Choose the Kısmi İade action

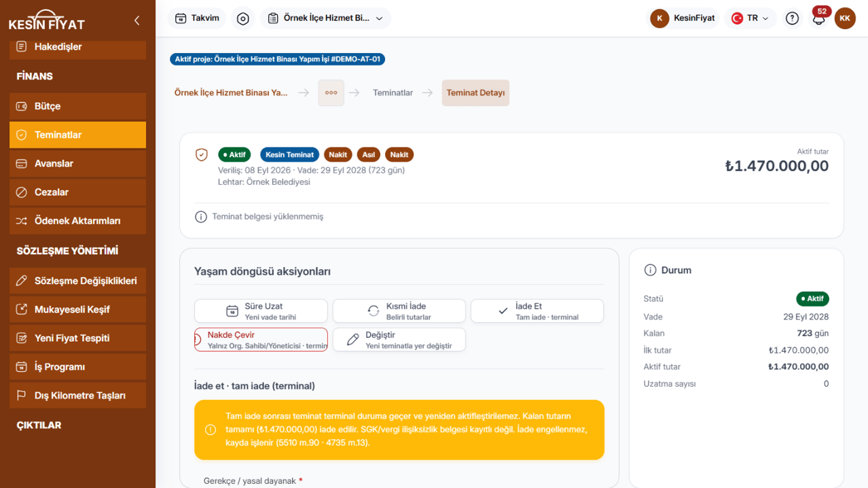tap(399, 311)
